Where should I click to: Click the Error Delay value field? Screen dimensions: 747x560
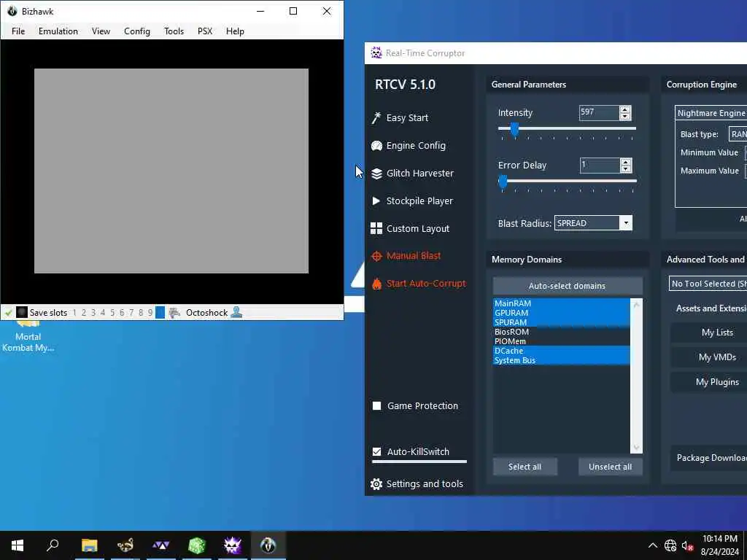(600, 166)
